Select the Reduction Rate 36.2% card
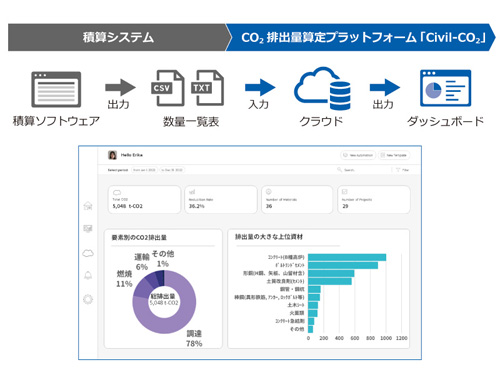The width and height of the screenshot is (500, 375). [221, 199]
